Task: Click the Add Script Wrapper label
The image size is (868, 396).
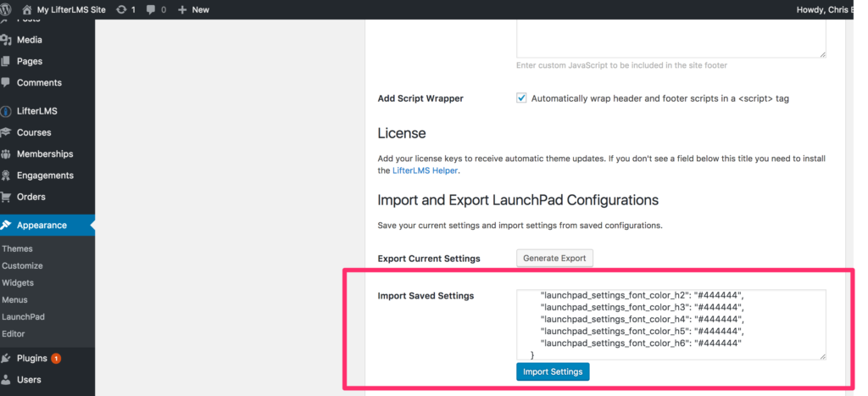Action: click(420, 98)
